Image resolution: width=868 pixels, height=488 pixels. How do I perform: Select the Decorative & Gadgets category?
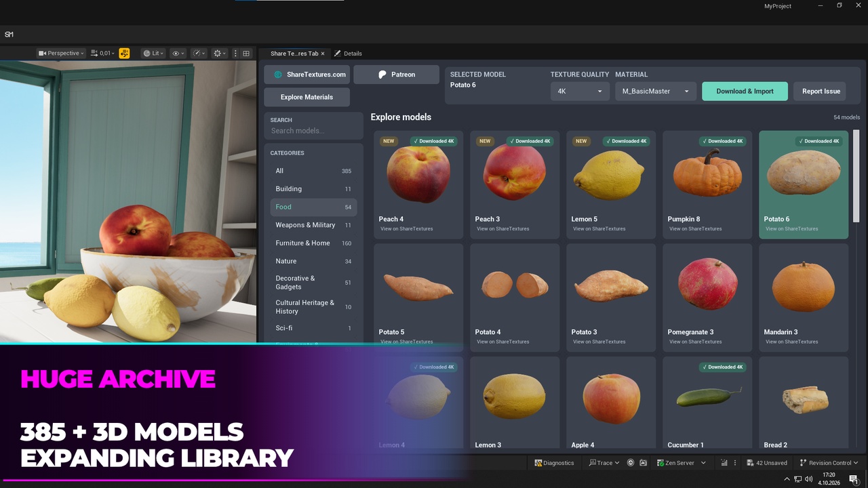[313, 283]
